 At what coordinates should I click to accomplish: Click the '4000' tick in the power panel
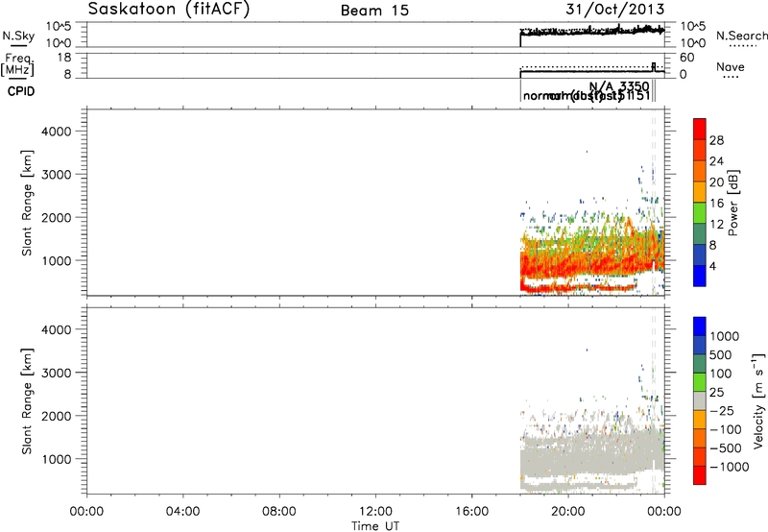coord(57,132)
